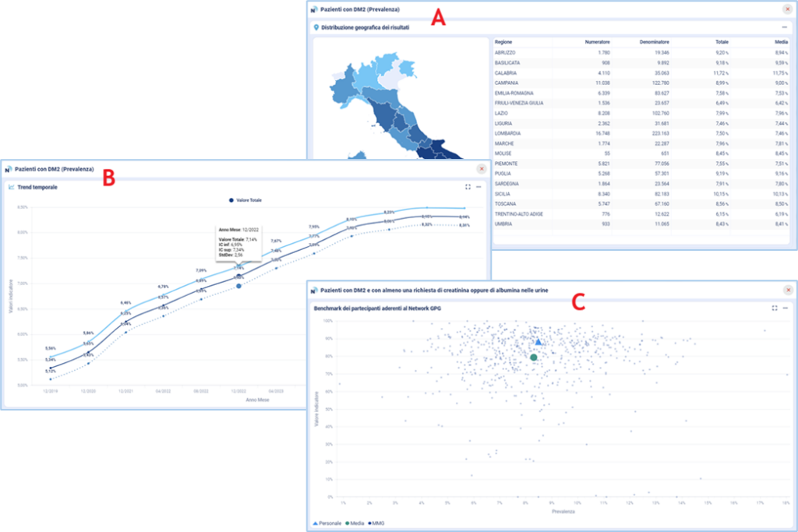
Task: Expand Benchmark scatter chart to fullscreen
Action: (x=774, y=308)
